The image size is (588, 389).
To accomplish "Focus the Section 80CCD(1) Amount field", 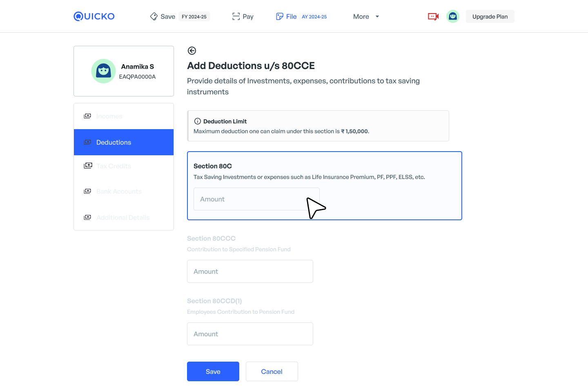I will pyautogui.click(x=250, y=334).
